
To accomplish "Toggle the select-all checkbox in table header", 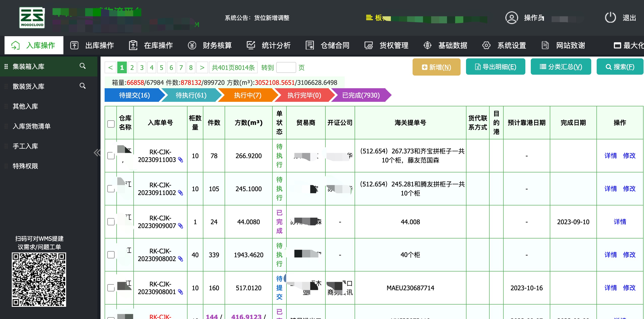I will (x=111, y=124).
